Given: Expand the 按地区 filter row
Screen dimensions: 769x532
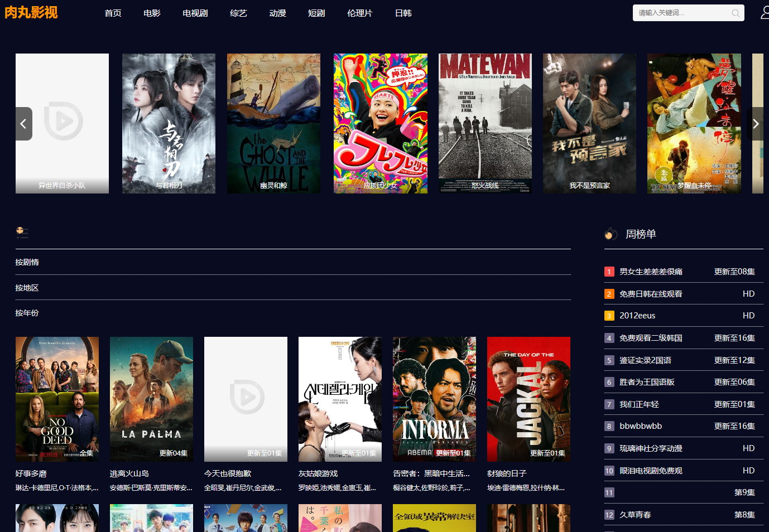Looking at the screenshot, I should [x=293, y=288].
